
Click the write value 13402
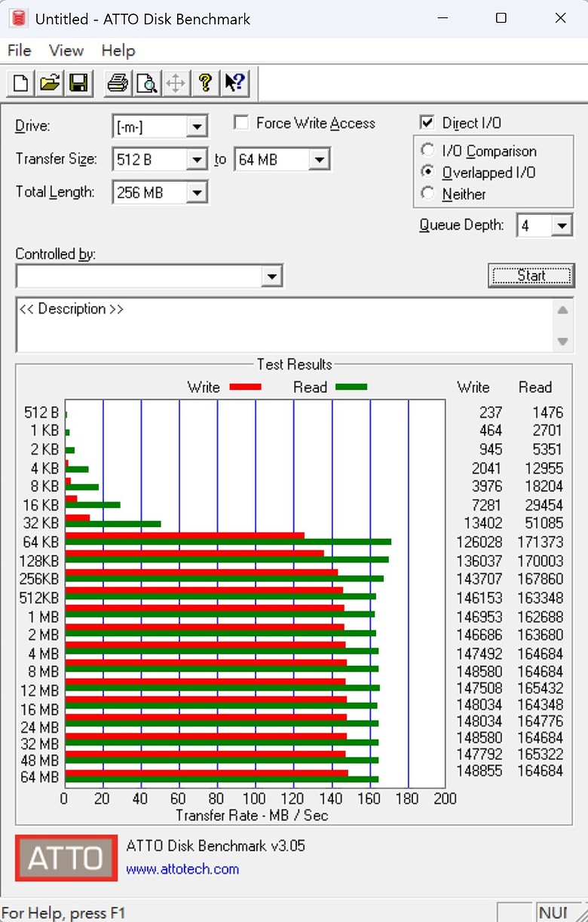point(482,523)
